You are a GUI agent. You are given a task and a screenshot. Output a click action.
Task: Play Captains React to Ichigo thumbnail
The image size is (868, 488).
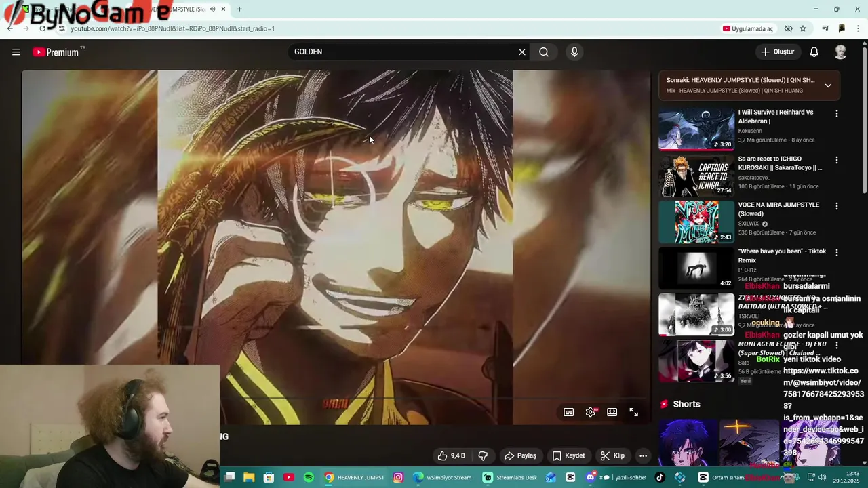(696, 176)
